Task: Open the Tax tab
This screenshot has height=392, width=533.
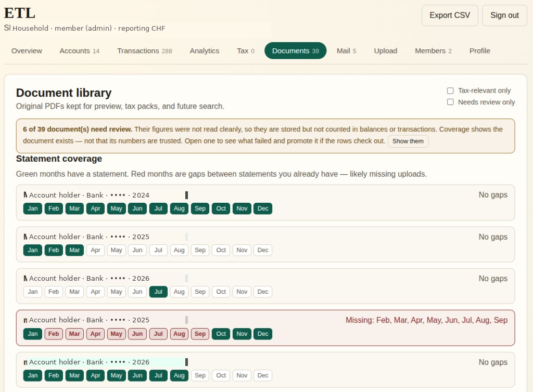Action: click(x=246, y=51)
